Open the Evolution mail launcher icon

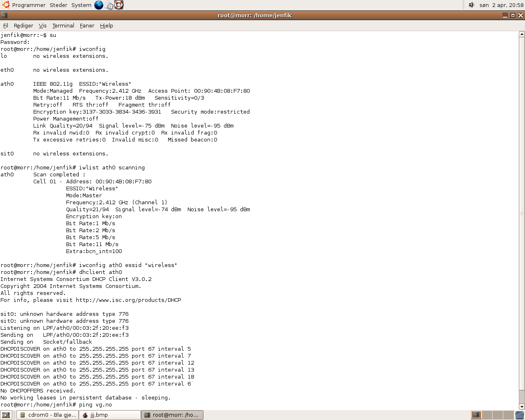(x=109, y=5)
